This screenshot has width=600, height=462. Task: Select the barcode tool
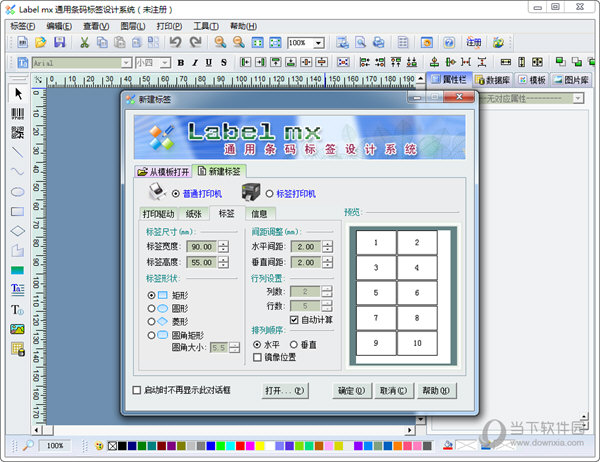pos(18,114)
